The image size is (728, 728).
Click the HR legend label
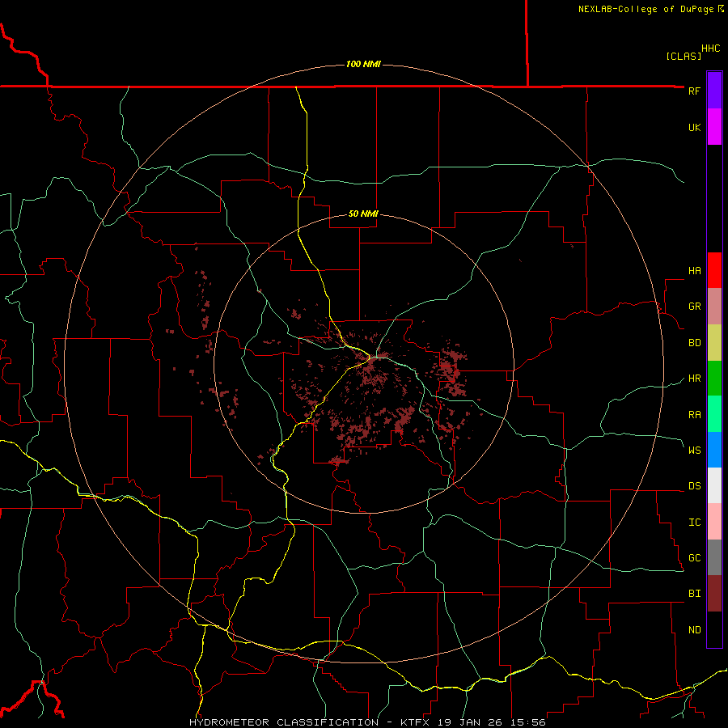click(x=694, y=379)
